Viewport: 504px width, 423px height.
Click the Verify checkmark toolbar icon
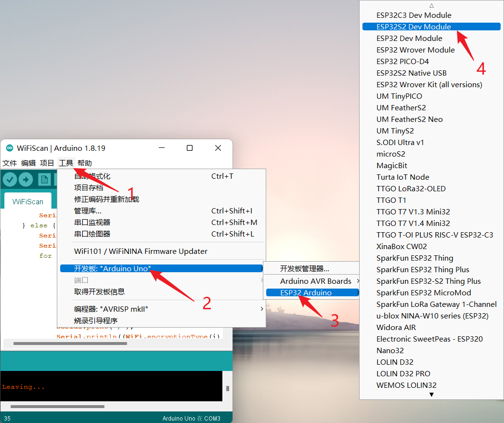10,180
